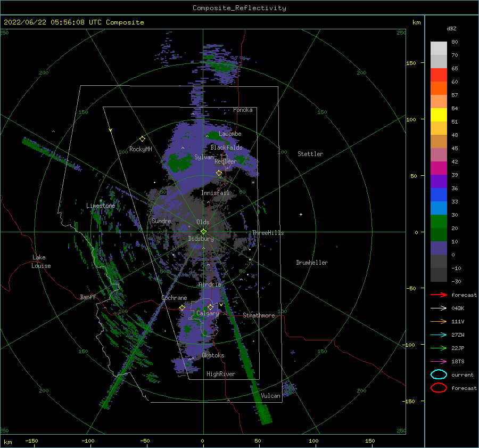Click the purple 39-36 dBZ swatch
The image size is (479, 448).
[439, 182]
